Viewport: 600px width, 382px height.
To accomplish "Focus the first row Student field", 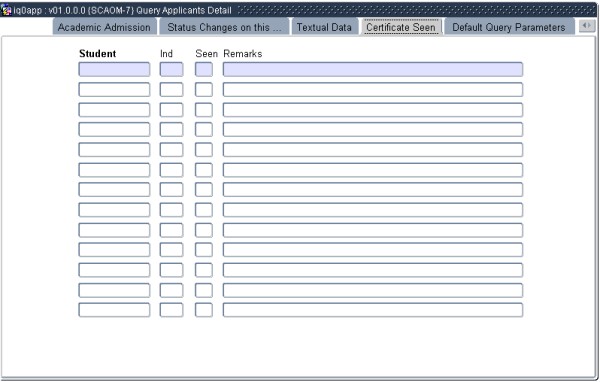I will coord(114,69).
